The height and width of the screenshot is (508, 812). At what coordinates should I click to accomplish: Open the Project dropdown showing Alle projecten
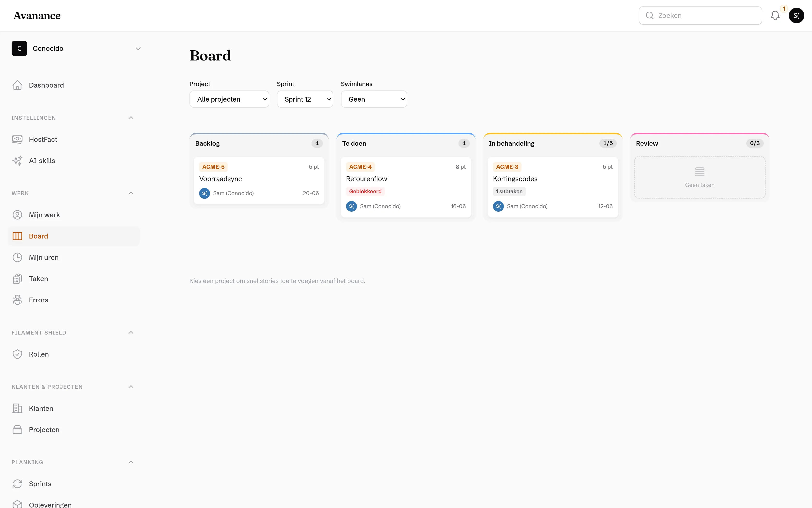pos(229,99)
